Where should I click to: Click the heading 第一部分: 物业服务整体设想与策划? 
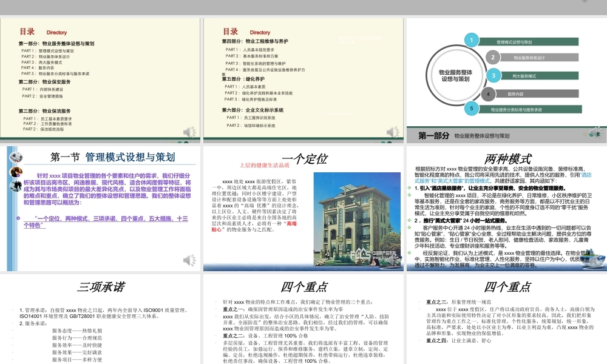pos(56,43)
